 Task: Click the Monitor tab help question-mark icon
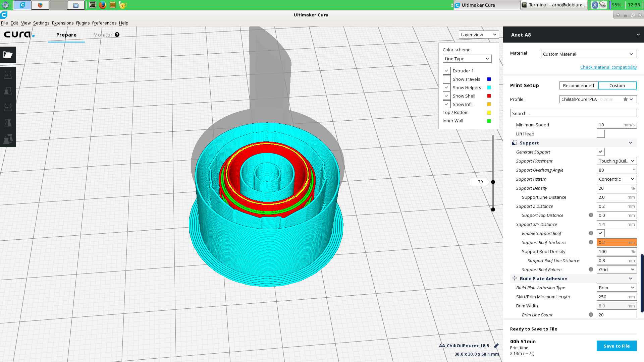tap(117, 35)
